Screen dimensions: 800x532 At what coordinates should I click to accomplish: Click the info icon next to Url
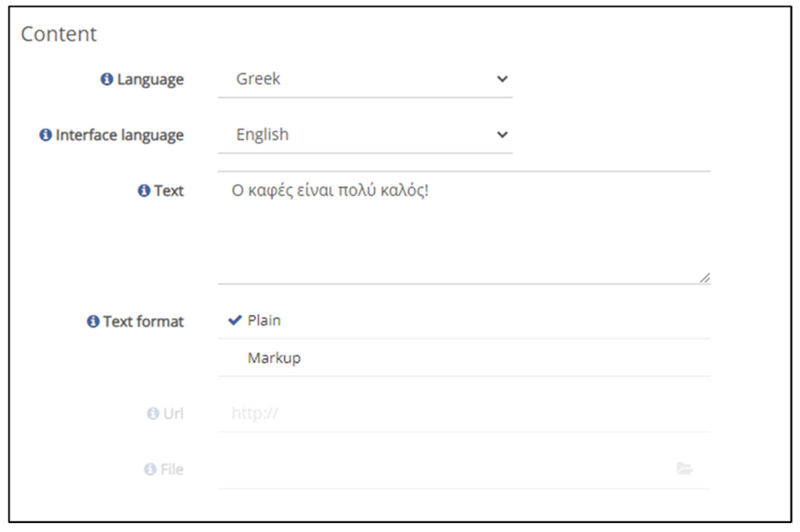click(153, 414)
